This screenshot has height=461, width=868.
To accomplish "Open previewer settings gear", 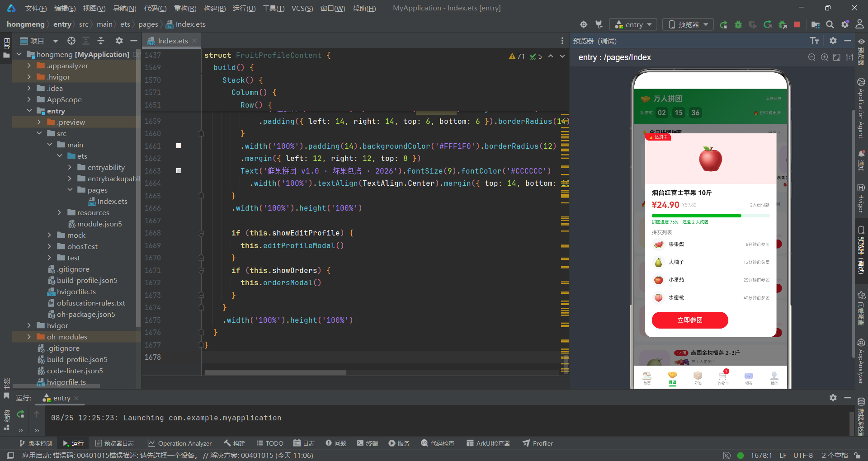I will (833, 41).
